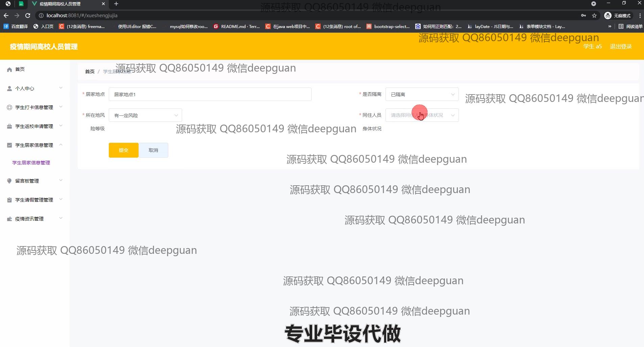Expand the 学生打卡信息管理 chevron
Screen dimensions: 644x347
pyautogui.click(x=61, y=107)
